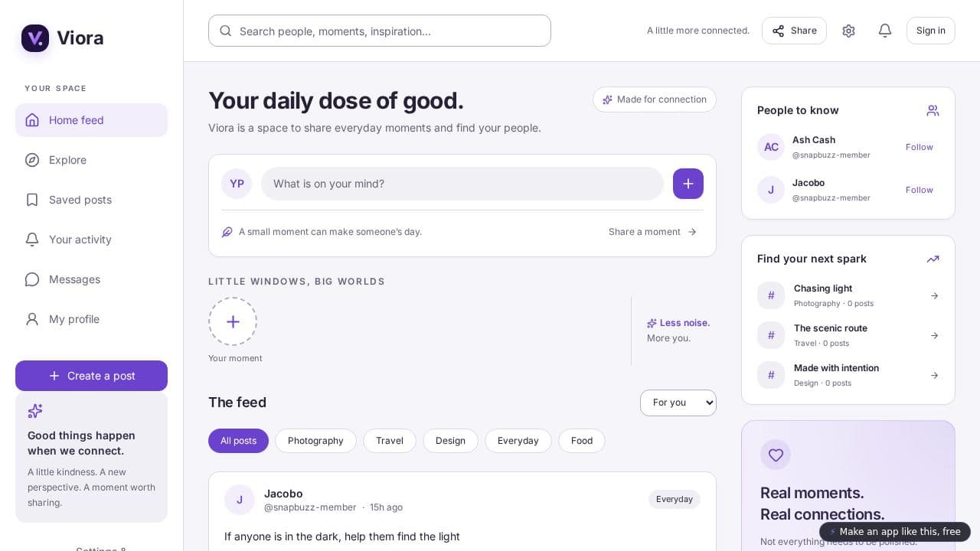Click the search magnifier icon
The width and height of the screenshot is (980, 551).
pos(225,31)
